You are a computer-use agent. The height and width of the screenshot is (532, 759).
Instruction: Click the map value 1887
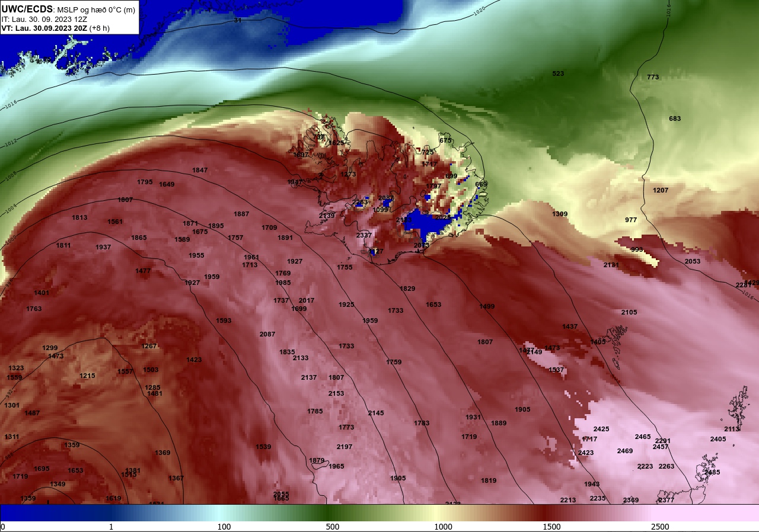(241, 214)
